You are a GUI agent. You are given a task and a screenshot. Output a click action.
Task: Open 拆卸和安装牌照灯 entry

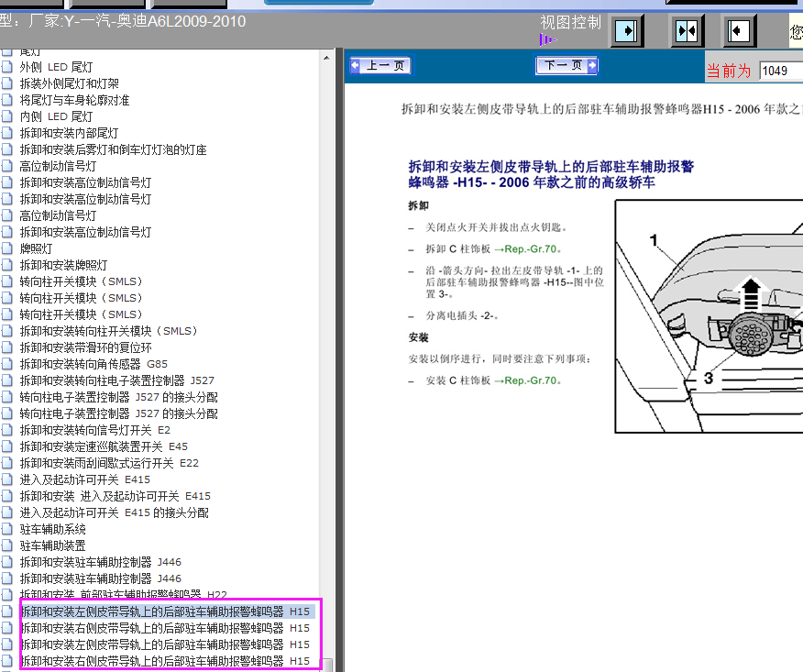click(x=63, y=265)
